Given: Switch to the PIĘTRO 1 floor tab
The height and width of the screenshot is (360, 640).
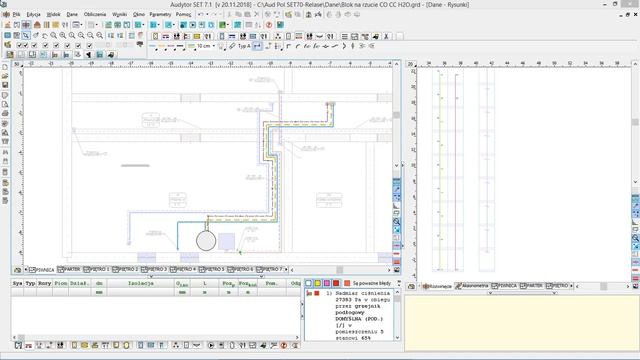Looking at the screenshot, I should point(97,269).
